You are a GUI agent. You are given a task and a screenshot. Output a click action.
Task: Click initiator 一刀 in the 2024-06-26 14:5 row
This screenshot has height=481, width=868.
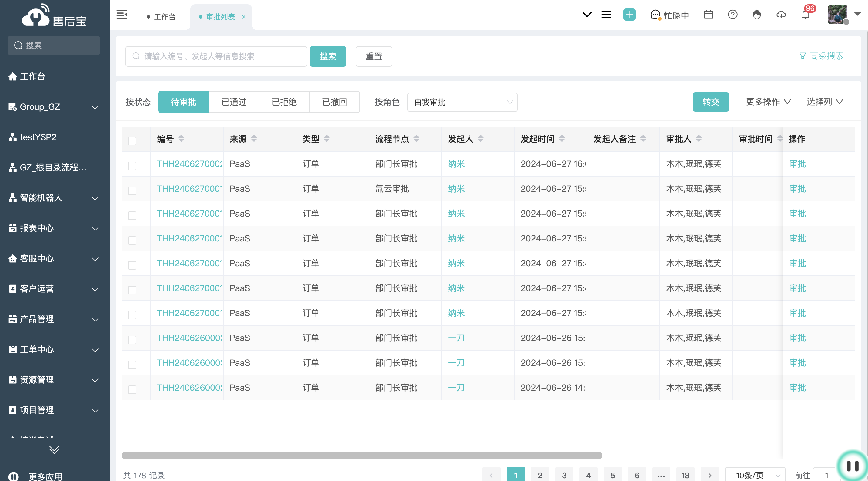tap(456, 388)
